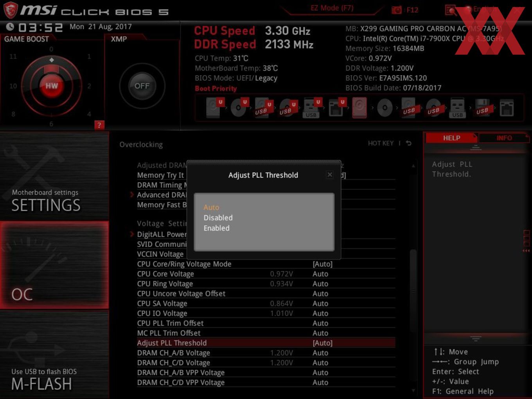Screen dimensions: 532x399
Task: Select the DRAM CH_A/B VPP Voltage row
Action: coord(266,373)
